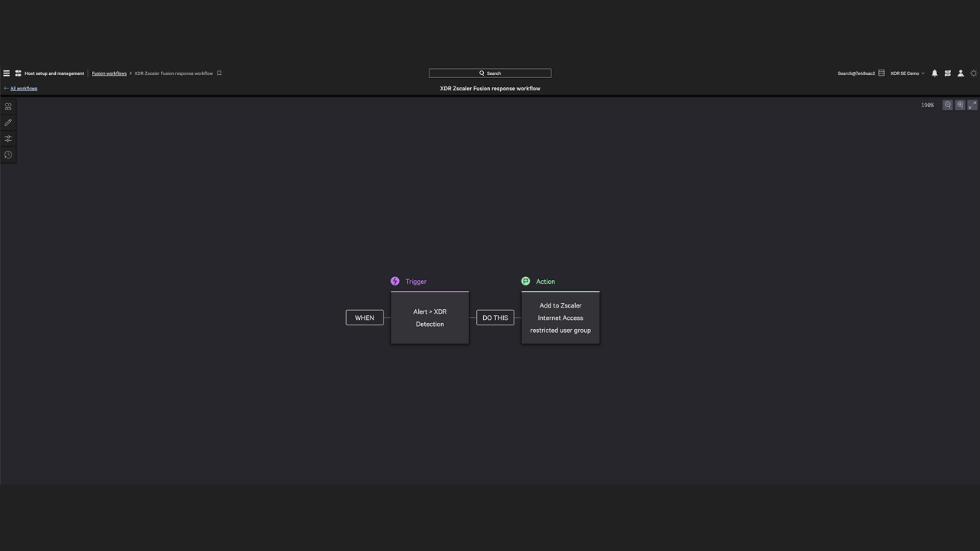Click the green Action icon

[525, 282]
